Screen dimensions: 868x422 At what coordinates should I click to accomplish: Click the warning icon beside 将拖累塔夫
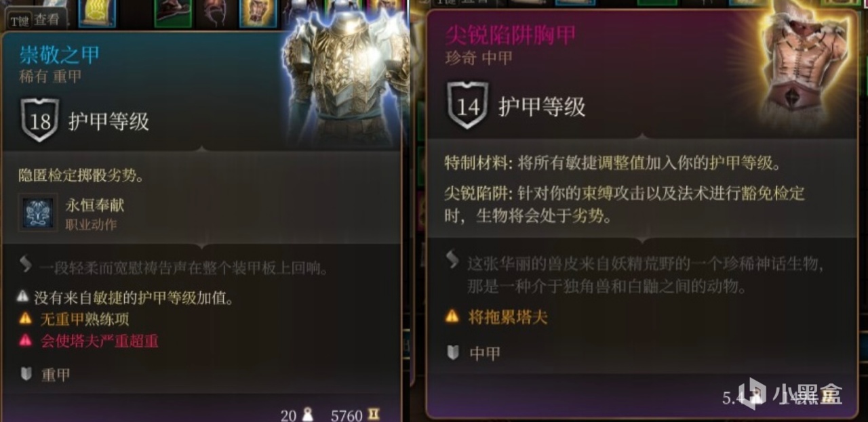pyautogui.click(x=452, y=316)
